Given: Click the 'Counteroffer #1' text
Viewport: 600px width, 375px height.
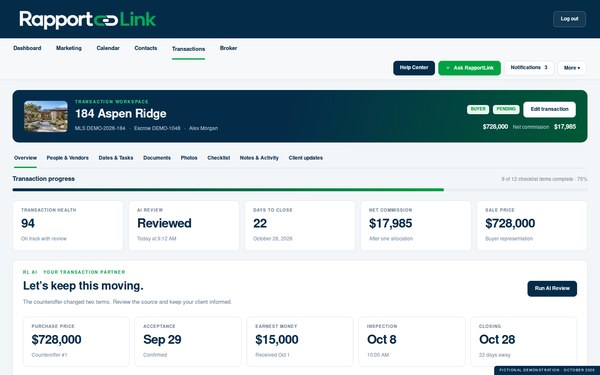Looking at the screenshot, I should pyautogui.click(x=49, y=355).
